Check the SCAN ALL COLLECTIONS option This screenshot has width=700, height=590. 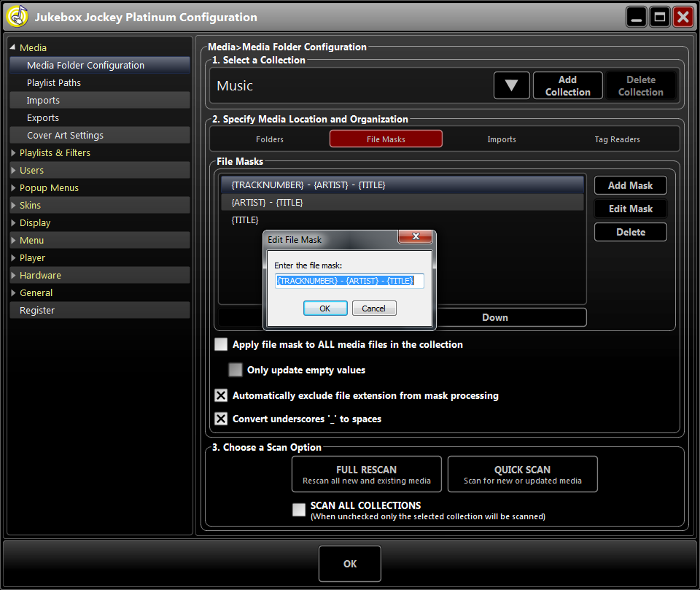[299, 510]
